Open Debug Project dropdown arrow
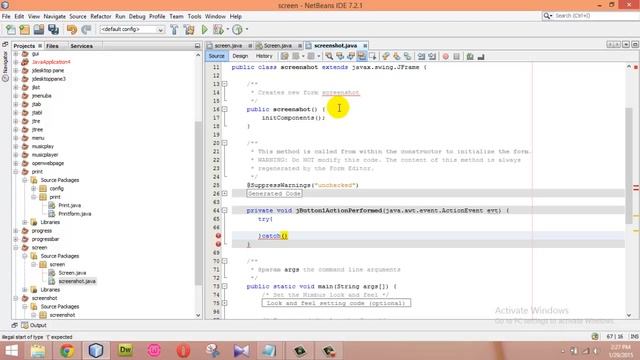This screenshot has width=640, height=360. point(227,29)
